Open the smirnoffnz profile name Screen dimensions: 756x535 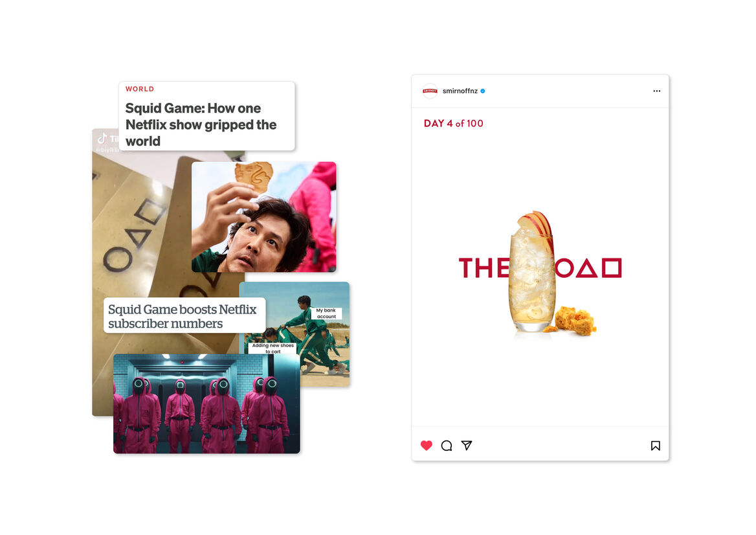pos(460,91)
